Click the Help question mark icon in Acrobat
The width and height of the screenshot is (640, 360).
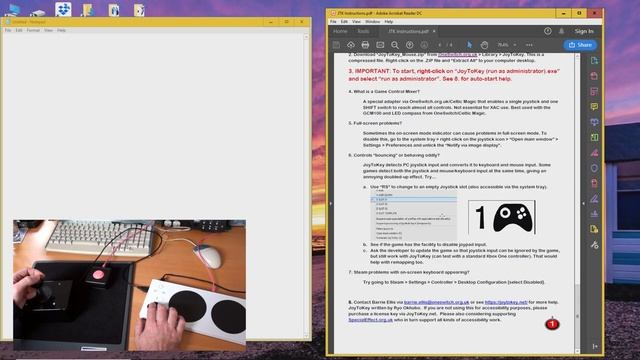548,31
